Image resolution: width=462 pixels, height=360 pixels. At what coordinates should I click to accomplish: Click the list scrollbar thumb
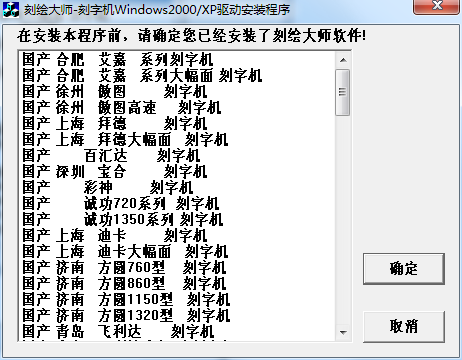343,92
